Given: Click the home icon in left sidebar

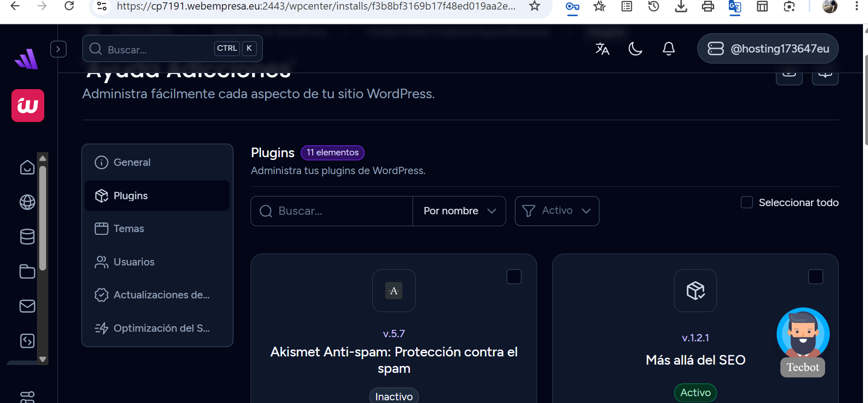Looking at the screenshot, I should click(27, 167).
